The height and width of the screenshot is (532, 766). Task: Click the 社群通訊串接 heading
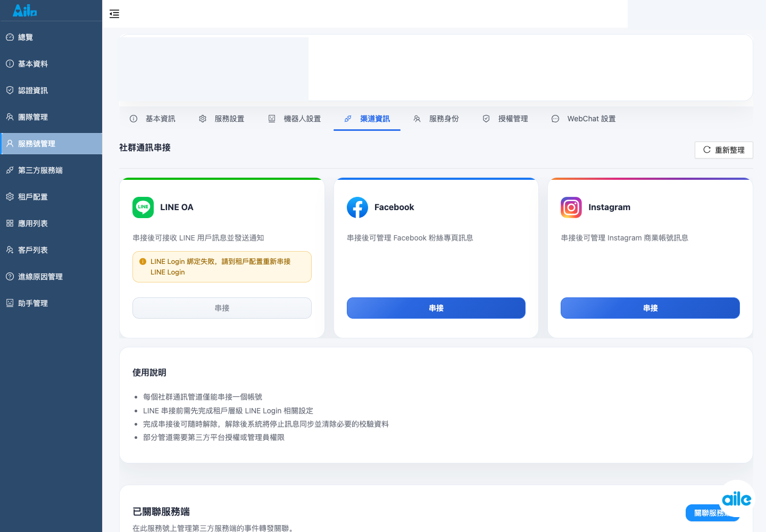tap(145, 147)
